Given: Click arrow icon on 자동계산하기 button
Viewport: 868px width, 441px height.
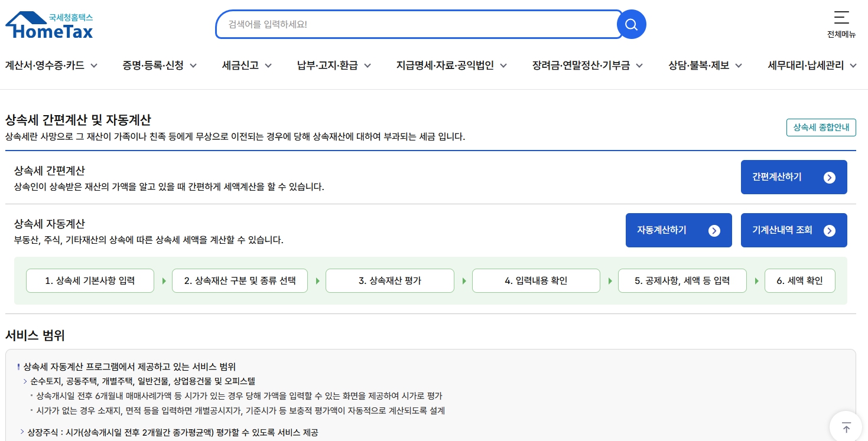Looking at the screenshot, I should pyautogui.click(x=714, y=230).
